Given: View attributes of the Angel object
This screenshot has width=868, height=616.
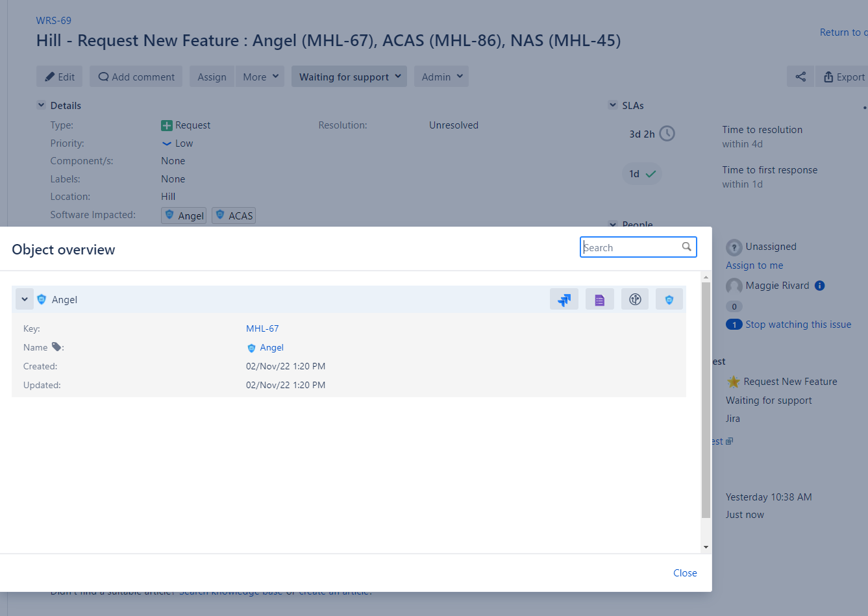Looking at the screenshot, I should click(599, 299).
